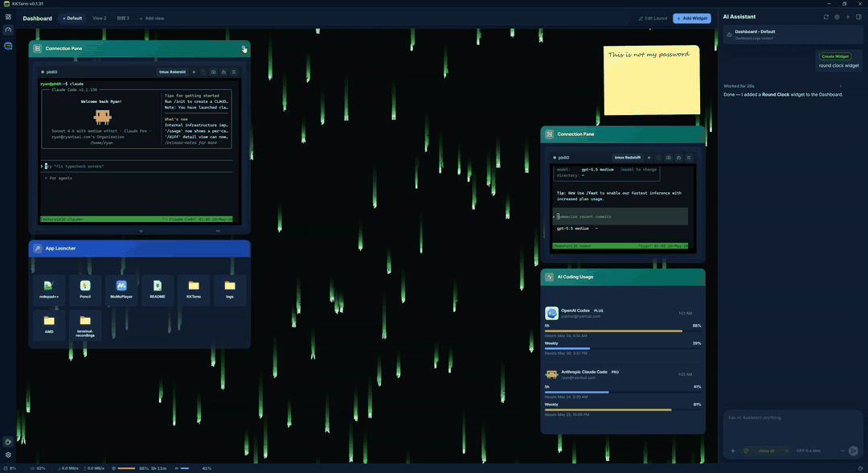The image size is (868, 473).
Task: Send the AI Assistant message
Action: click(853, 450)
